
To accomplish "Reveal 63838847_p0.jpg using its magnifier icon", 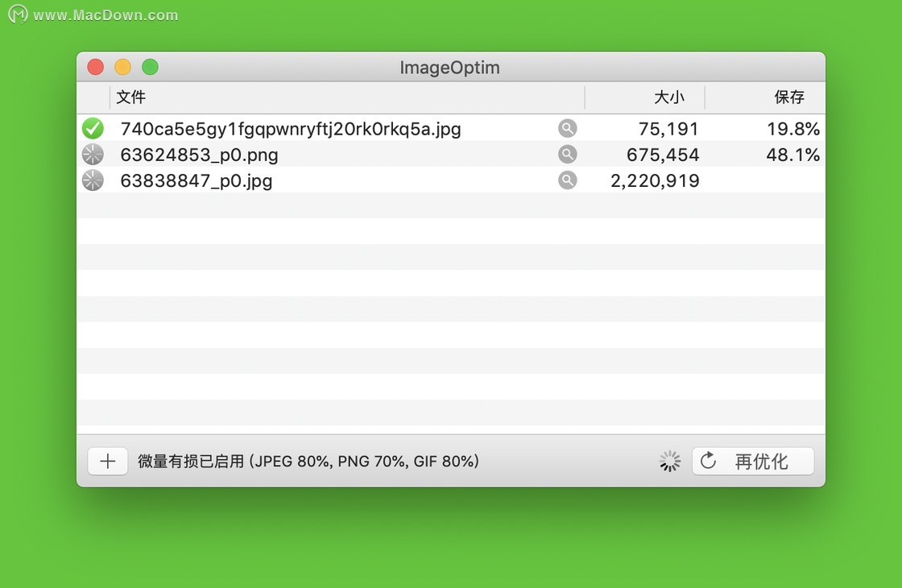I will 567,180.
